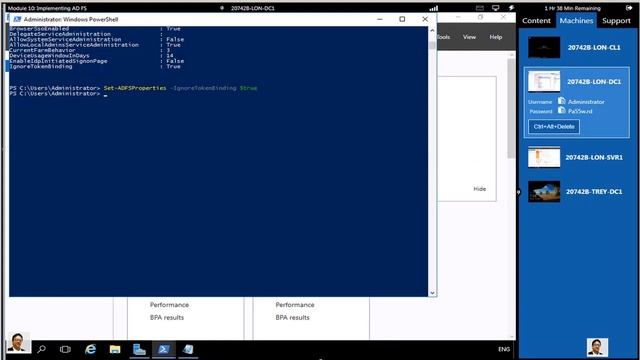
Task: Click the IgnoreTokenBinding property line
Action: pos(97,67)
